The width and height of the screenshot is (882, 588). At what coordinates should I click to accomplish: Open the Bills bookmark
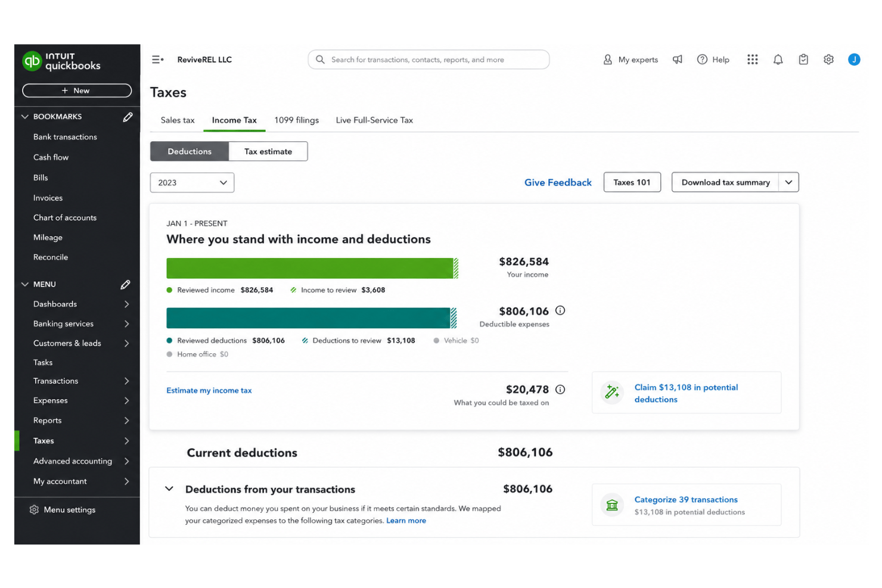pyautogui.click(x=41, y=178)
